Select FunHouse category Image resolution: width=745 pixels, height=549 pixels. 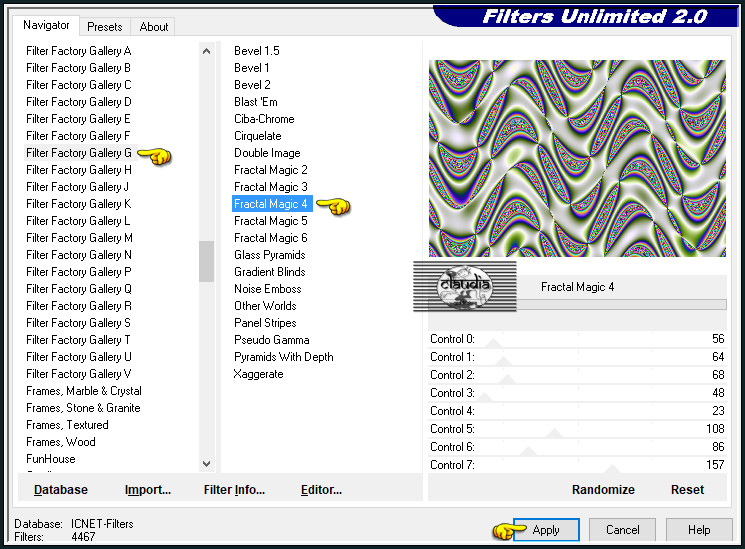tap(51, 459)
